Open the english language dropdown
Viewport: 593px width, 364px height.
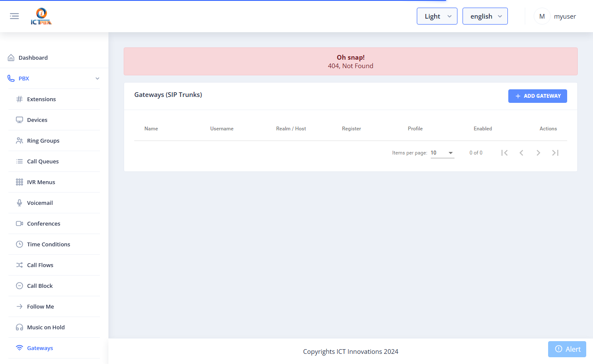coord(485,16)
